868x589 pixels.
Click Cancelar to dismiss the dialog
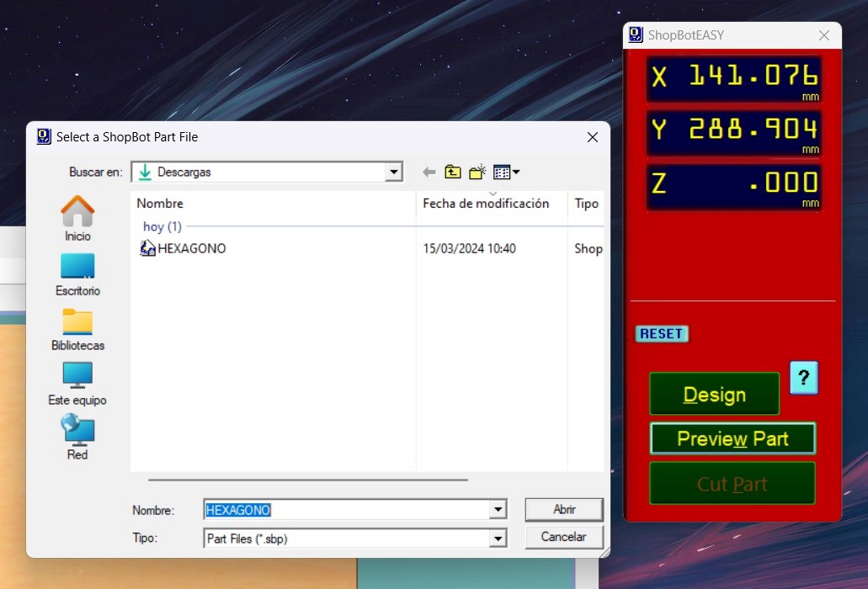pos(564,537)
